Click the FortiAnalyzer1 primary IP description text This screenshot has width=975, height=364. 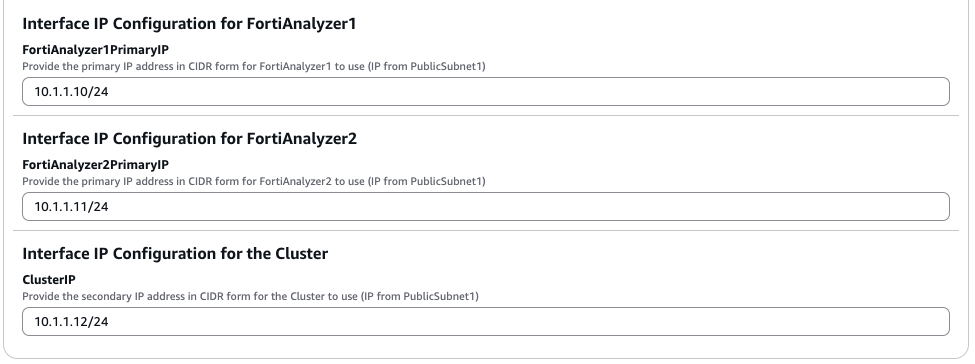point(254,66)
